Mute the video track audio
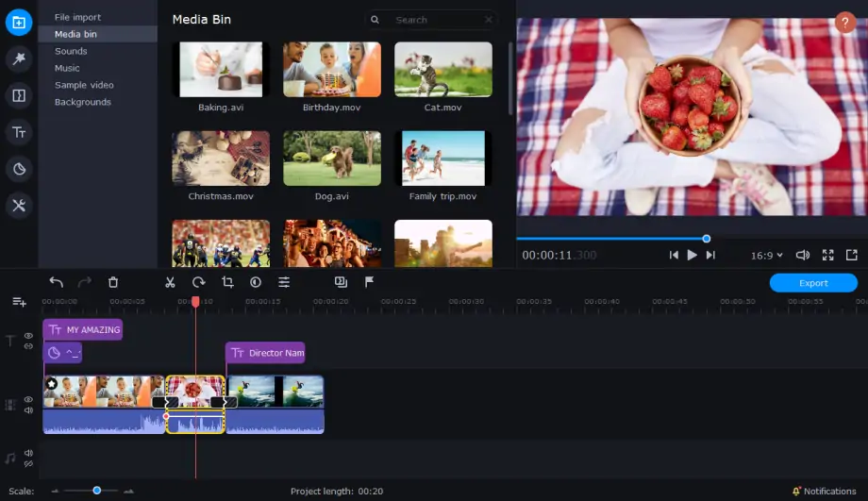868x501 pixels. coord(29,410)
